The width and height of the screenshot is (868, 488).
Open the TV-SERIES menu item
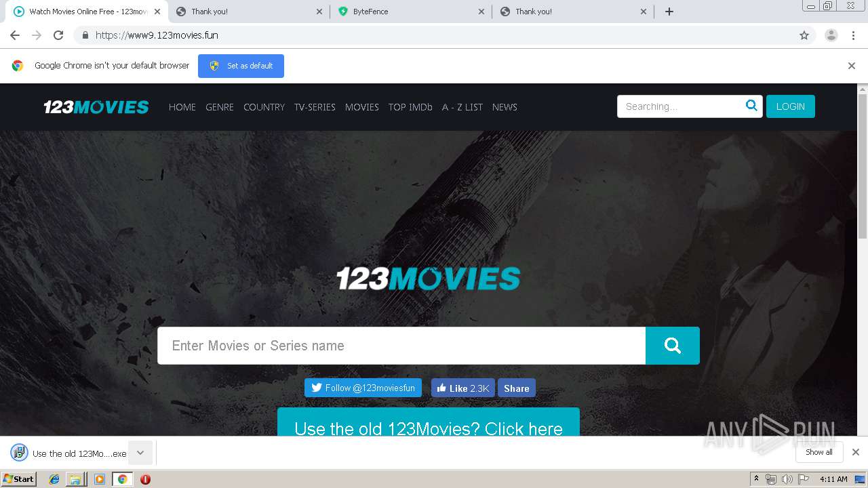[315, 107]
